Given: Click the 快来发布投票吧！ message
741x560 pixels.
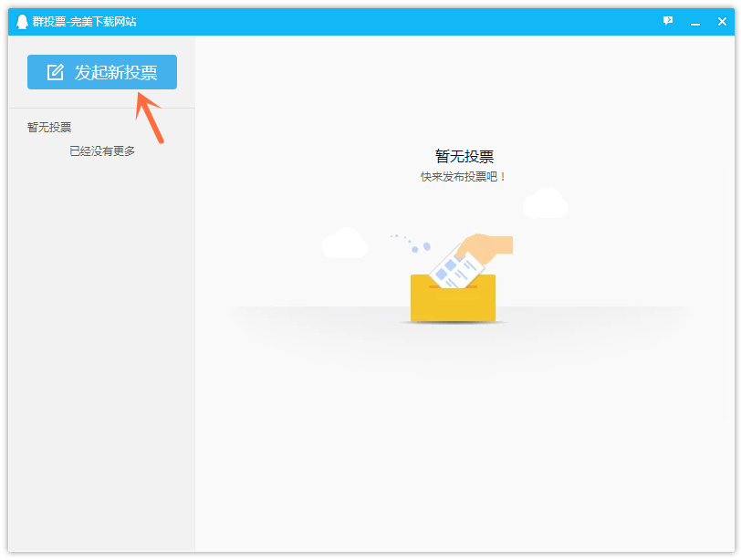Looking at the screenshot, I should coord(464,177).
